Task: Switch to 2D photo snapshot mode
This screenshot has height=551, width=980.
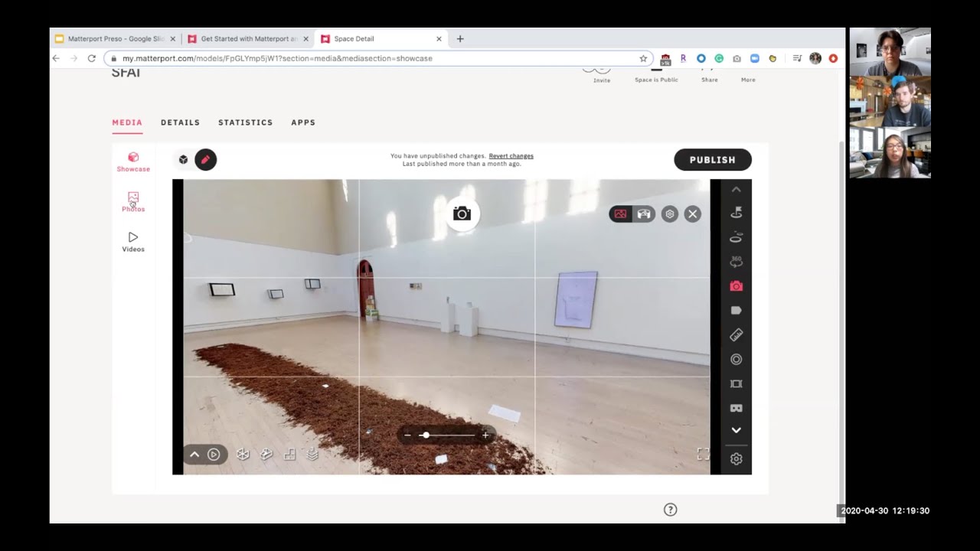Action: (620, 214)
